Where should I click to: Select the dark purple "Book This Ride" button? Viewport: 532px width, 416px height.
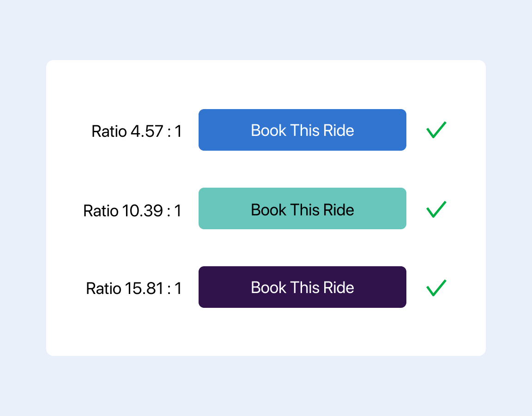302,287
